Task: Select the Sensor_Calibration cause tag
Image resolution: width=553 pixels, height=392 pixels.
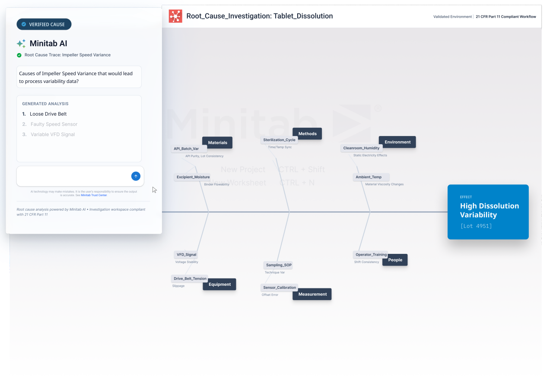Action: tap(280, 288)
